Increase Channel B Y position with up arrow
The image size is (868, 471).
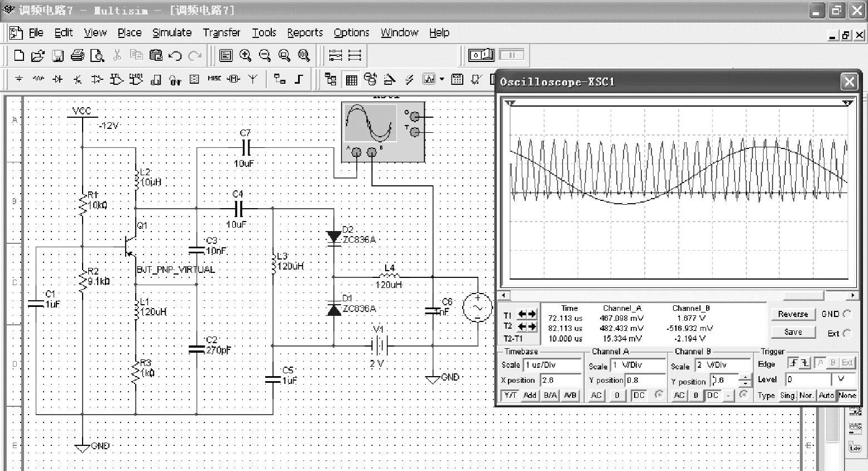(x=745, y=377)
